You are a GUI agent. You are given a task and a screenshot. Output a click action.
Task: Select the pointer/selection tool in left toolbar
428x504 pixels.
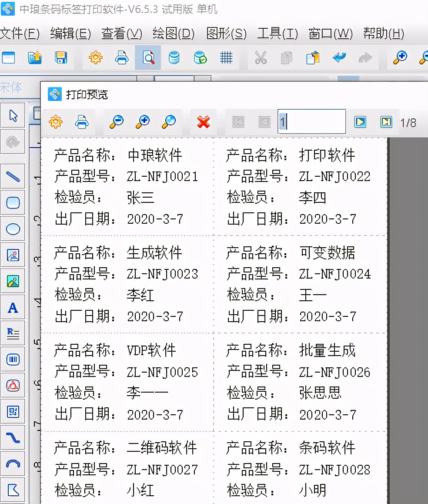pyautogui.click(x=13, y=115)
